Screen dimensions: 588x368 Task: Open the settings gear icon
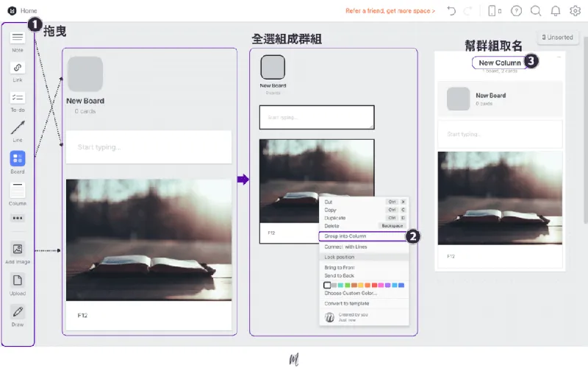(575, 10)
